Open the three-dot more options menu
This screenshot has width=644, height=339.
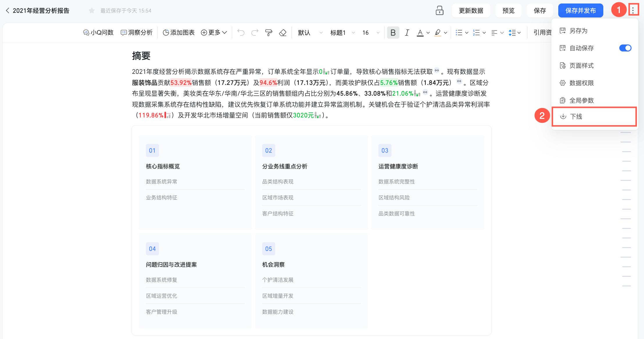coord(633,10)
